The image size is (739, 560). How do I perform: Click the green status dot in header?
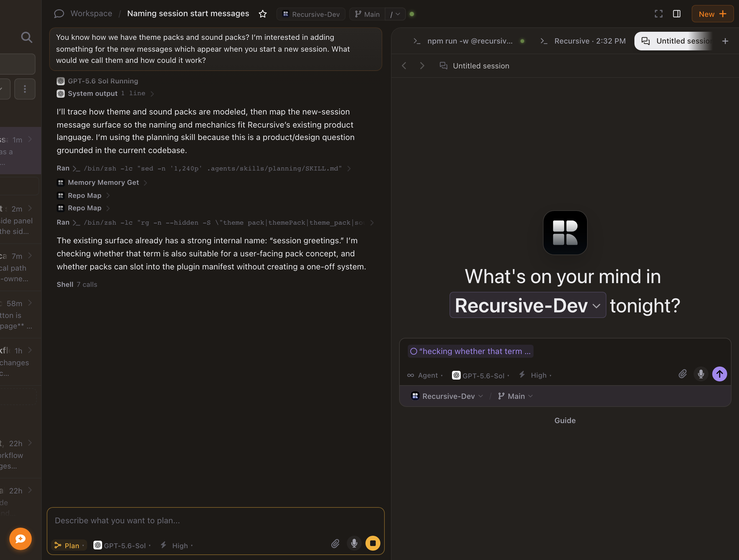pos(412,14)
